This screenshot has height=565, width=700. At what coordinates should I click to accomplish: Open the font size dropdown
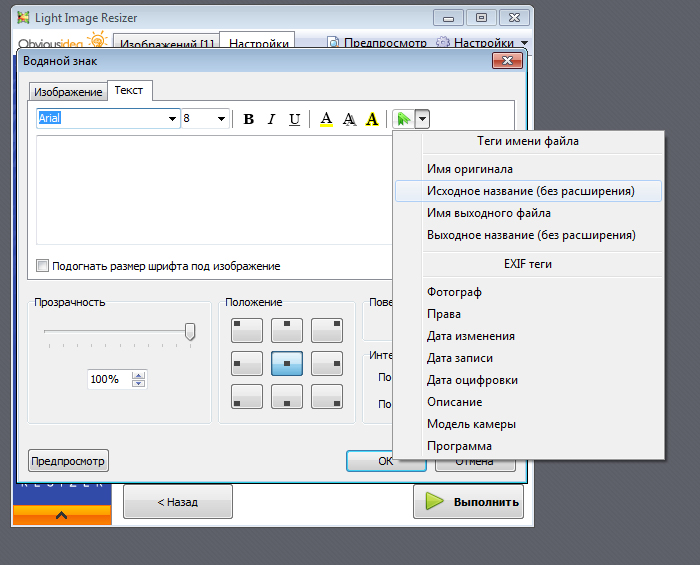coord(221,119)
